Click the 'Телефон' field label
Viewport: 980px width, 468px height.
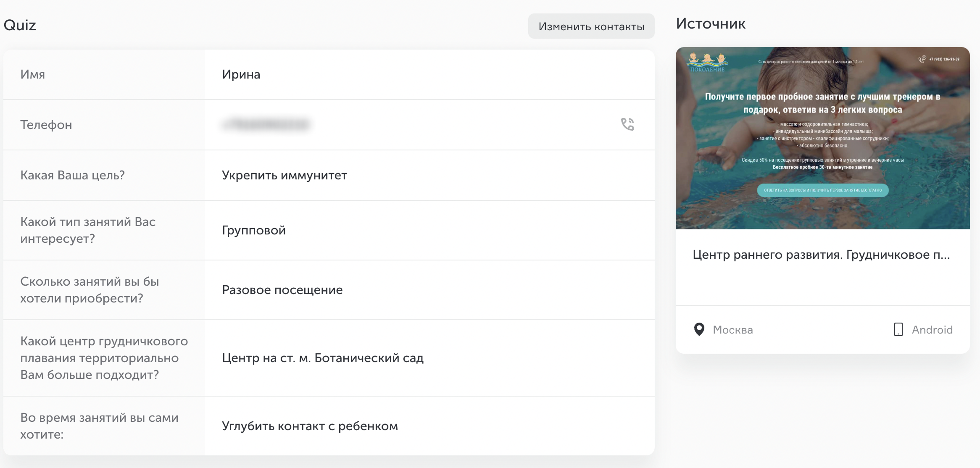pyautogui.click(x=46, y=125)
